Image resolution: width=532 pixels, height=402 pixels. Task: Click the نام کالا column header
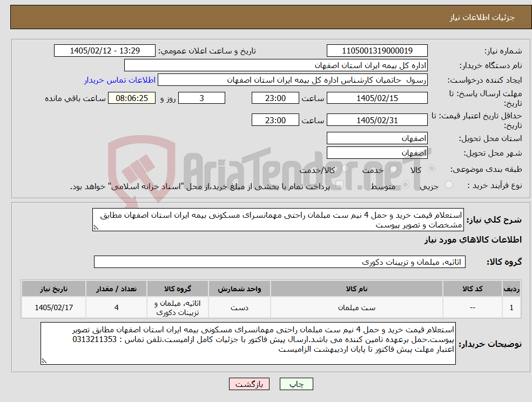(356, 289)
